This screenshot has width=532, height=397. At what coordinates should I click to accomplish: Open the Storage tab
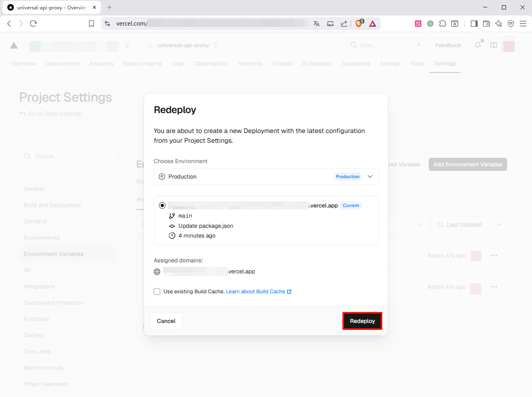[390, 63]
